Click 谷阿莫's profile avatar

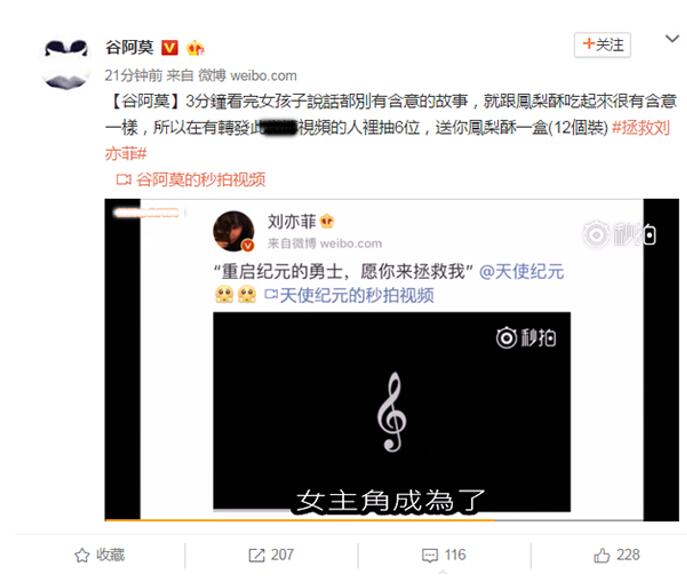(66, 62)
